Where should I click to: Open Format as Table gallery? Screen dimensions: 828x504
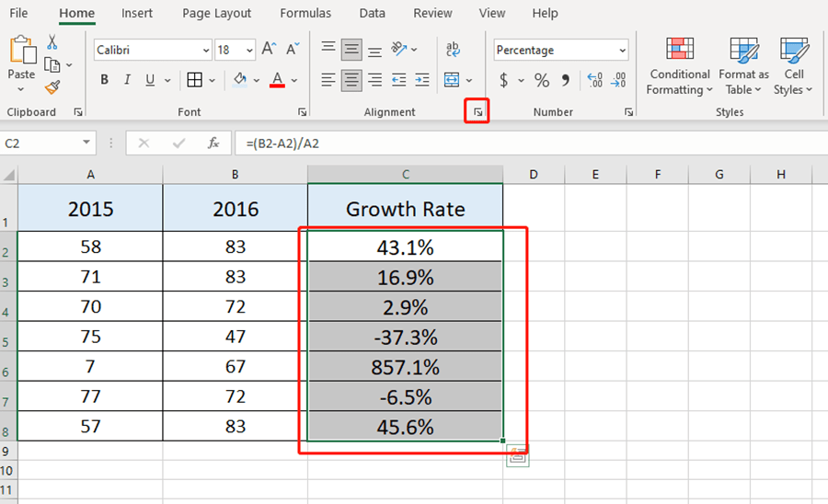pyautogui.click(x=743, y=66)
